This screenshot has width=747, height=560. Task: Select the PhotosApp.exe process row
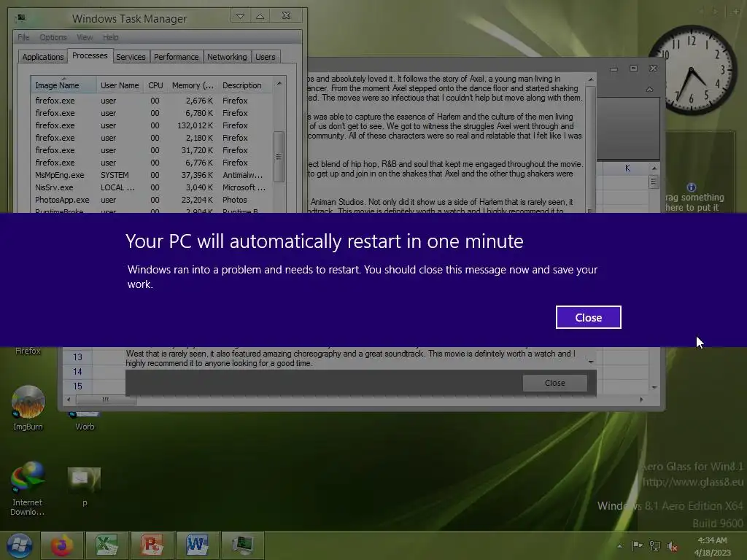click(x=152, y=200)
